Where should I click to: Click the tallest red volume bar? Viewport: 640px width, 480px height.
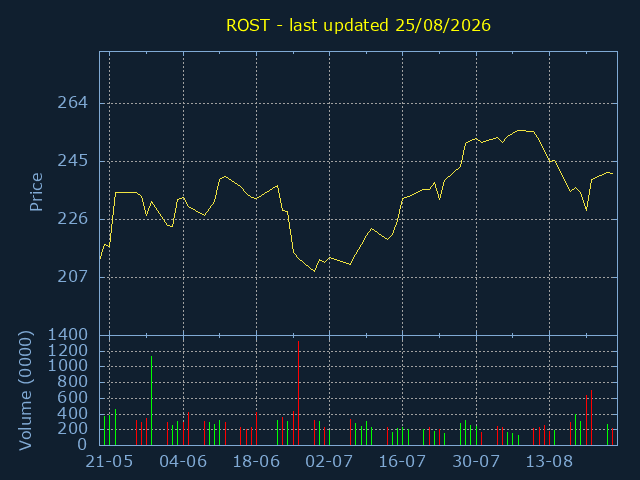click(x=298, y=393)
